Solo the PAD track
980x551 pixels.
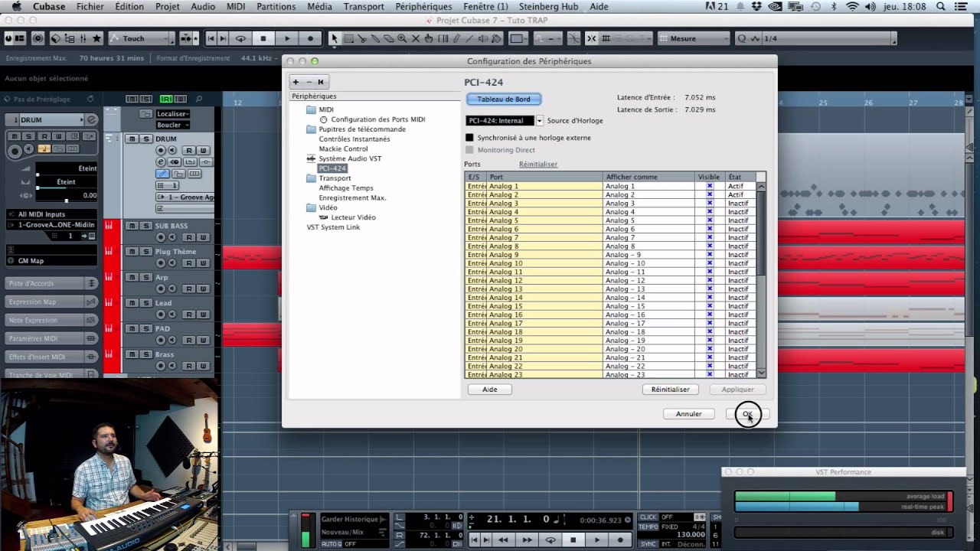(145, 329)
